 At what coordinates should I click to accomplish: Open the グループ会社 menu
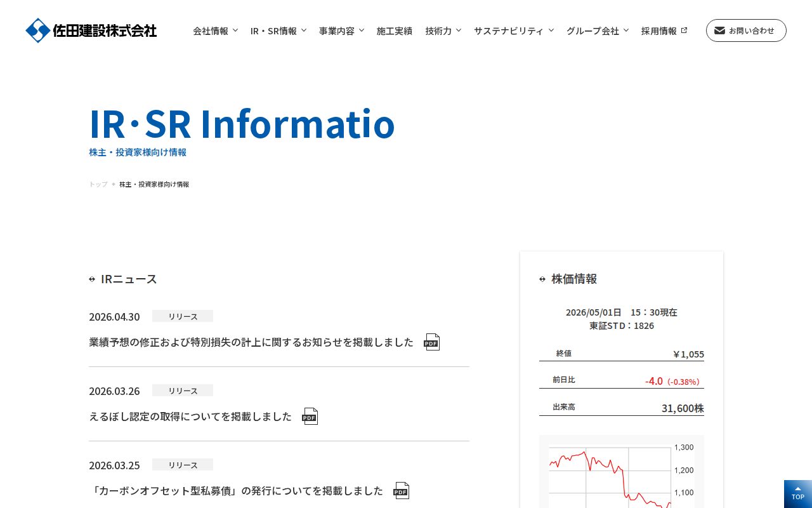[593, 30]
